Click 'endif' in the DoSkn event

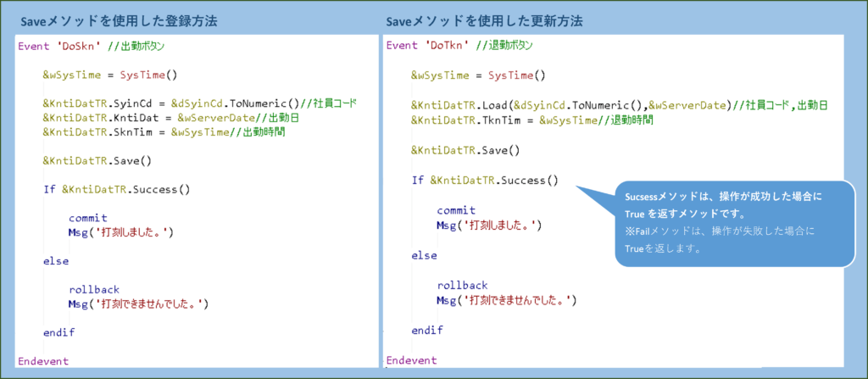point(58,332)
